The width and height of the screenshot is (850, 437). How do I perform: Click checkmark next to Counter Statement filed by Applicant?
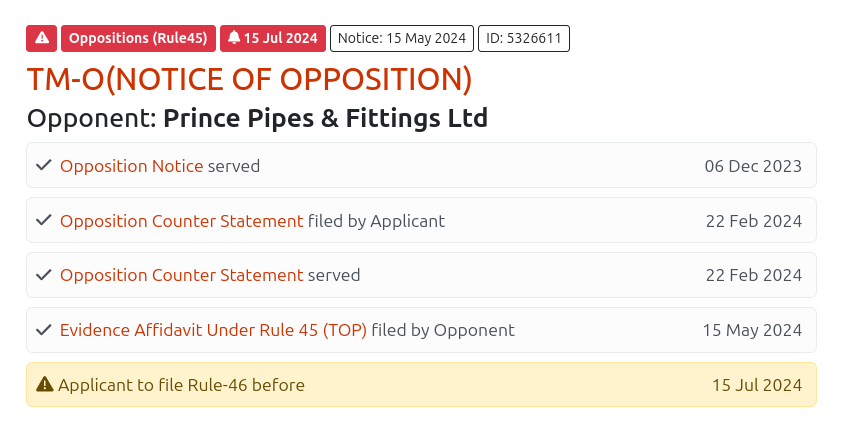coord(43,220)
